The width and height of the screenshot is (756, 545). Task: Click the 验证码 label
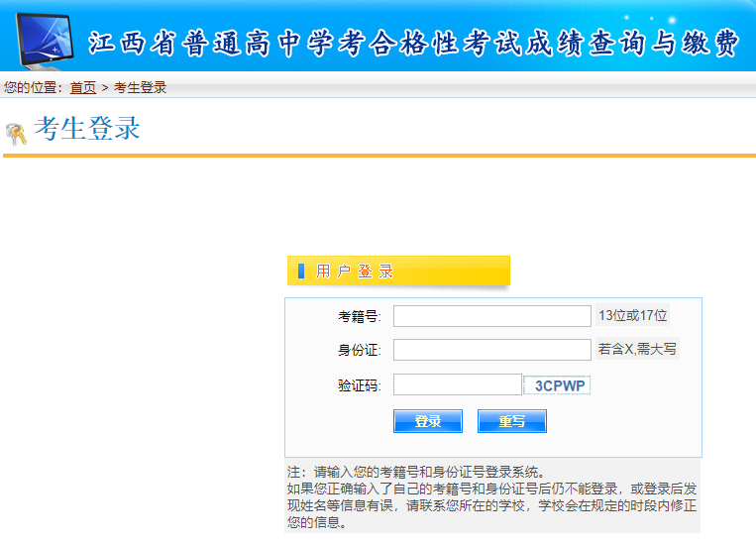[x=360, y=385]
